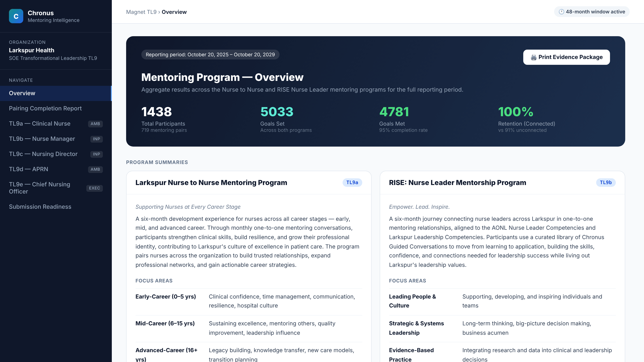Open TL9d — APRN page

[56, 169]
